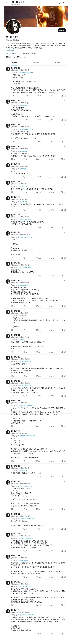Go back using the top-left arrow
The image size is (72, 644).
(x=7, y=3)
